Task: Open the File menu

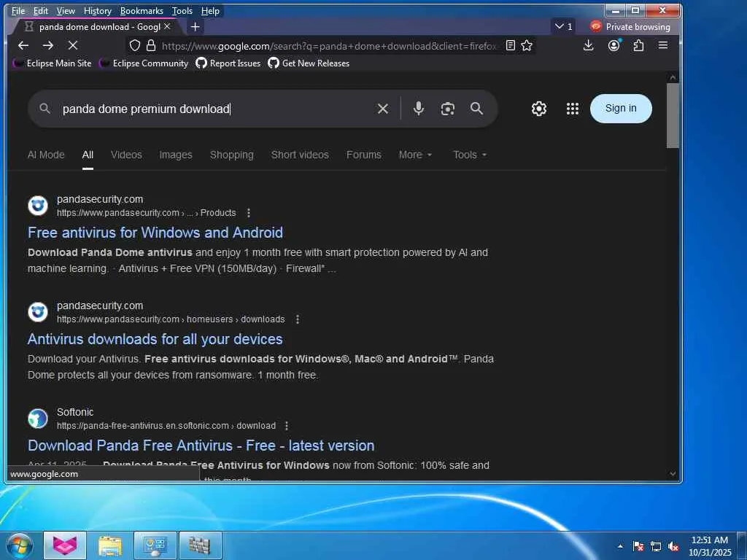Action: click(x=18, y=10)
